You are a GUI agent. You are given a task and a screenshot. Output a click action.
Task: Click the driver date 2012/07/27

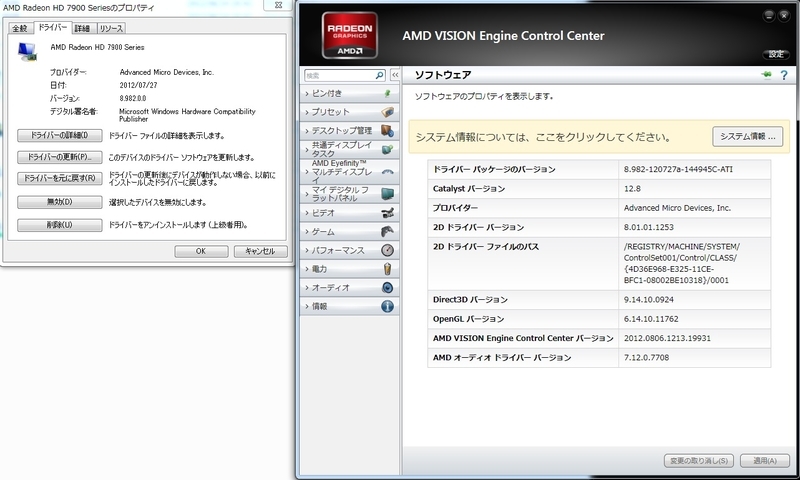pyautogui.click(x=138, y=85)
